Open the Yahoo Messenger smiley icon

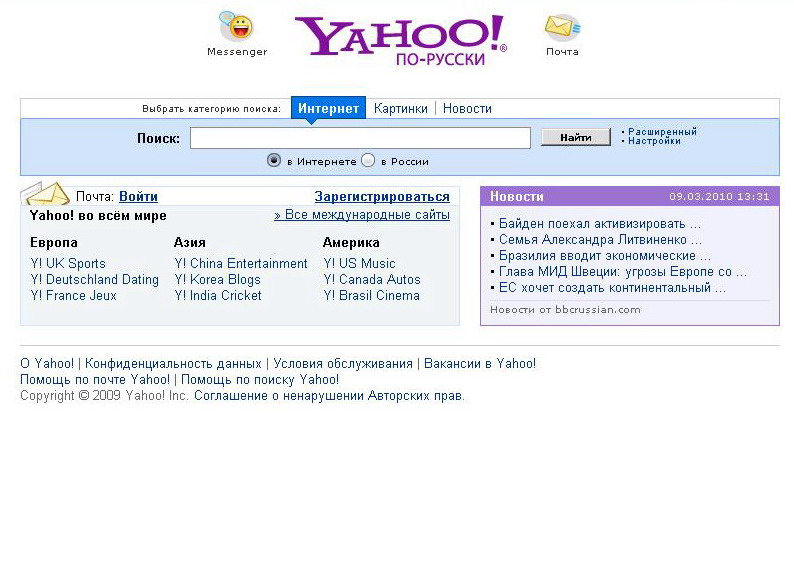tap(236, 26)
